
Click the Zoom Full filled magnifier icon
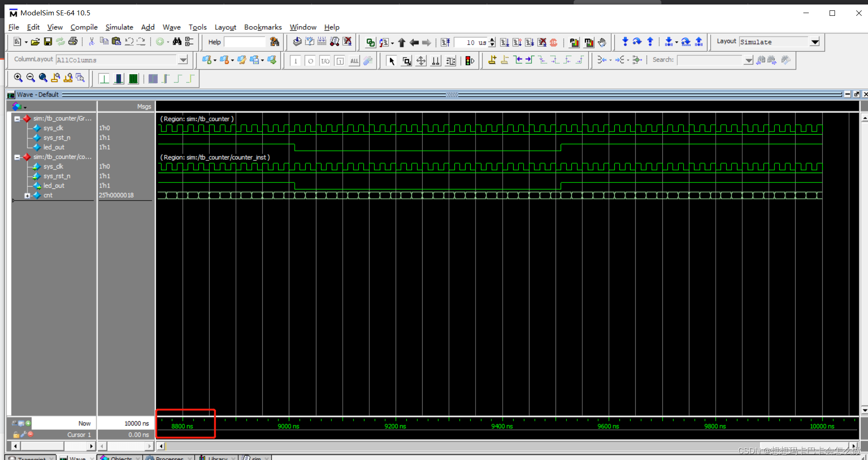[x=43, y=78]
